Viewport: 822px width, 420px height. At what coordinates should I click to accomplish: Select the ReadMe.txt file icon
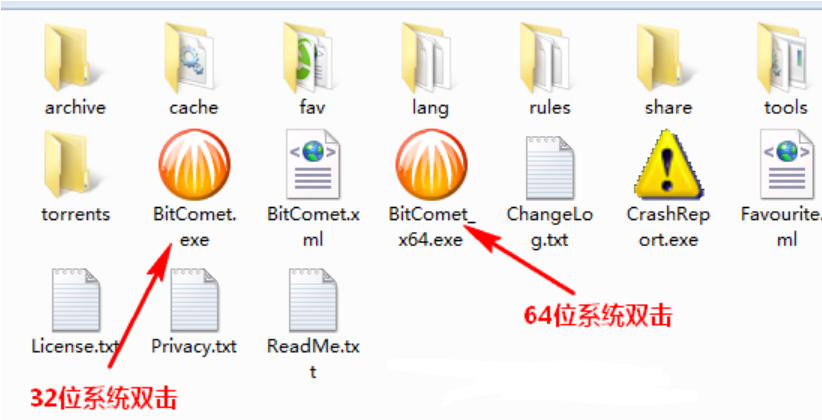313,300
